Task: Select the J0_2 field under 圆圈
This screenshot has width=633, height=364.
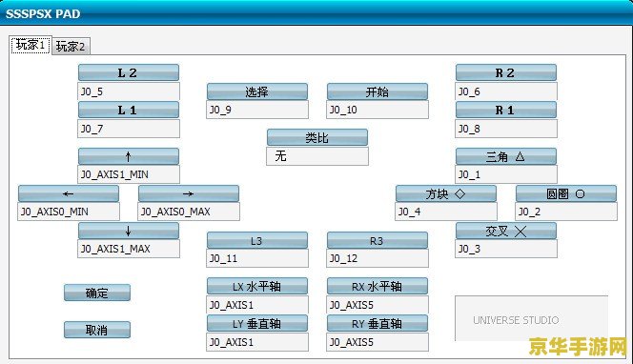Action: pyautogui.click(x=566, y=212)
